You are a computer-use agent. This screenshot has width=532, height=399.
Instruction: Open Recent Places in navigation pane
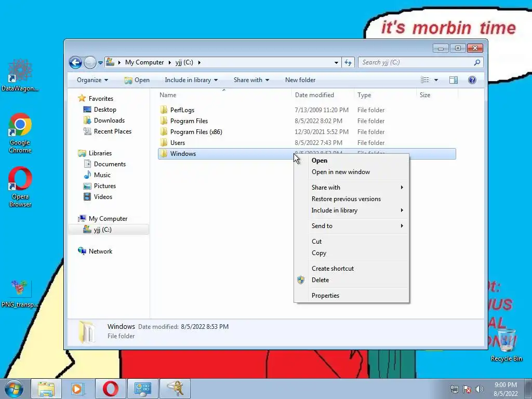pos(112,131)
